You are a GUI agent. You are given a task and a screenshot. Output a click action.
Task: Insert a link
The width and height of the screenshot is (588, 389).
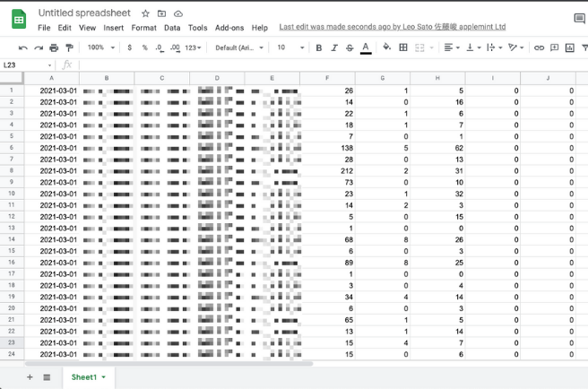point(539,48)
